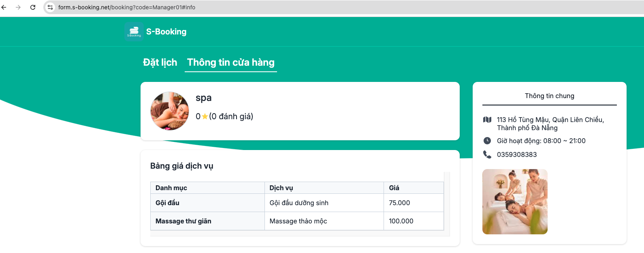This screenshot has width=644, height=253.
Task: Click the Danh mục column header
Action: [171, 188]
